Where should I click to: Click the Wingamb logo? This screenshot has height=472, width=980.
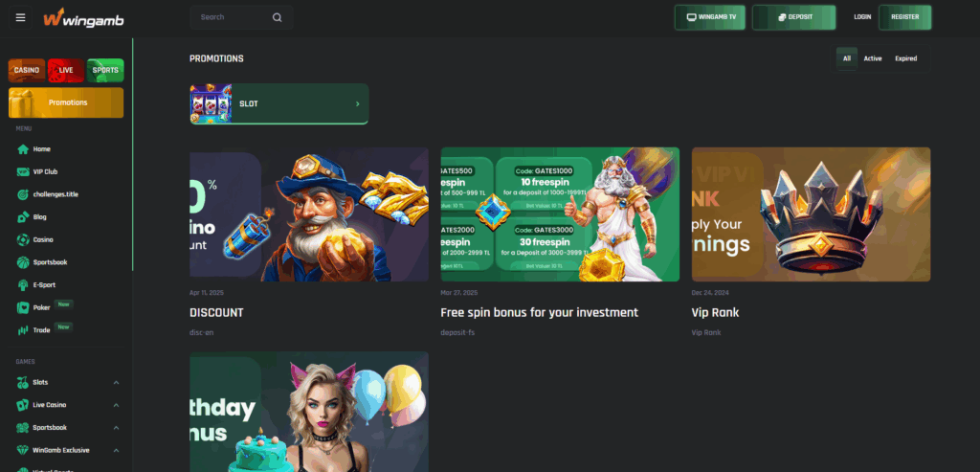[x=83, y=18]
